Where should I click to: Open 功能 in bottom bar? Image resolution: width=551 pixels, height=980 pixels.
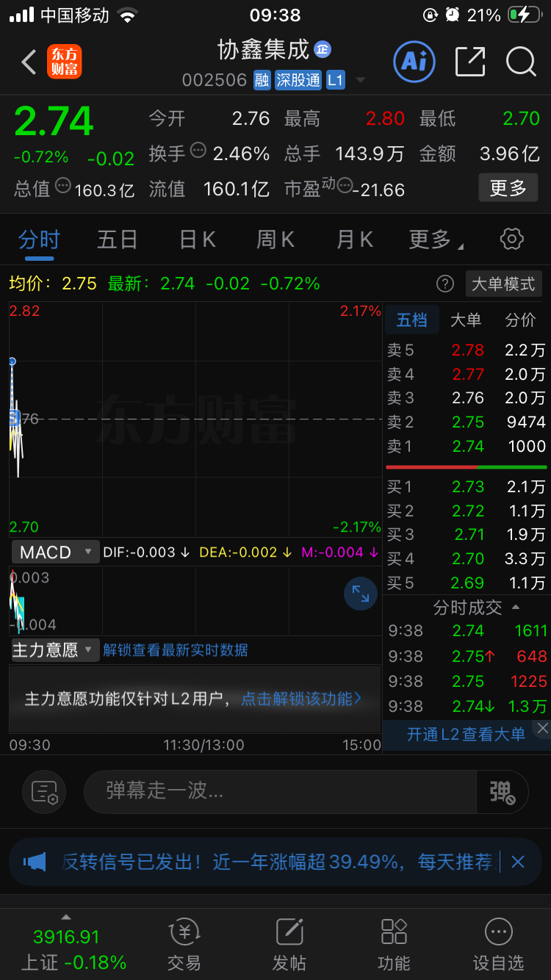click(394, 945)
